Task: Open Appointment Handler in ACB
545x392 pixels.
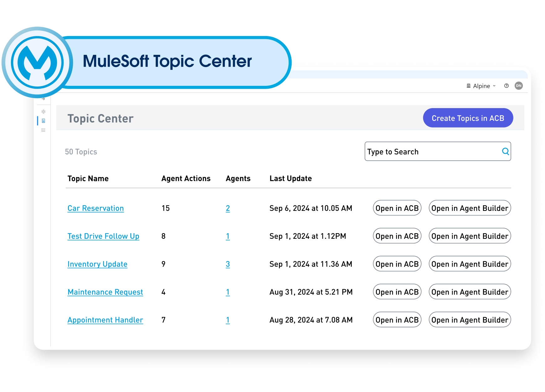Action: tap(397, 320)
